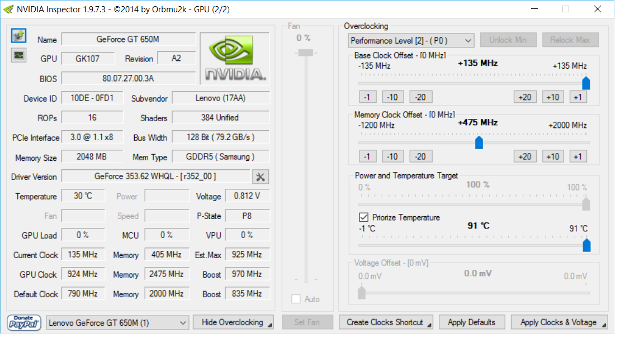644x362 pixels.
Task: Open driver profile settings wrench icon
Action: click(x=261, y=177)
